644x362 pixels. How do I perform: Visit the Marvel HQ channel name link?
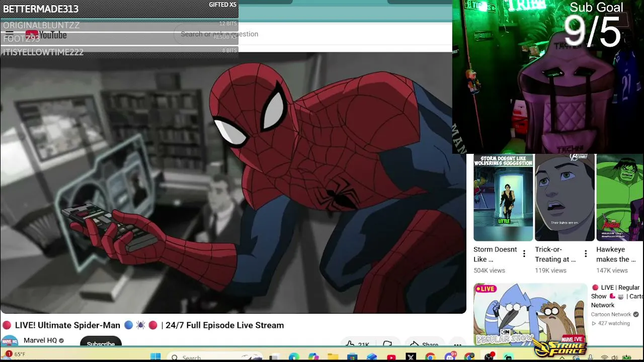(x=40, y=340)
